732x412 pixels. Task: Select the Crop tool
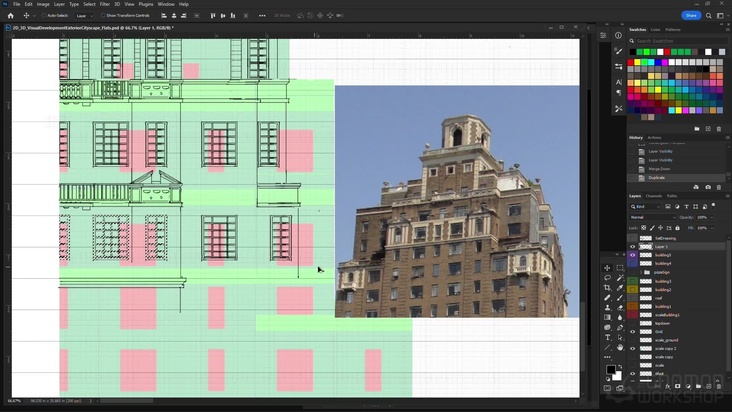tap(607, 288)
